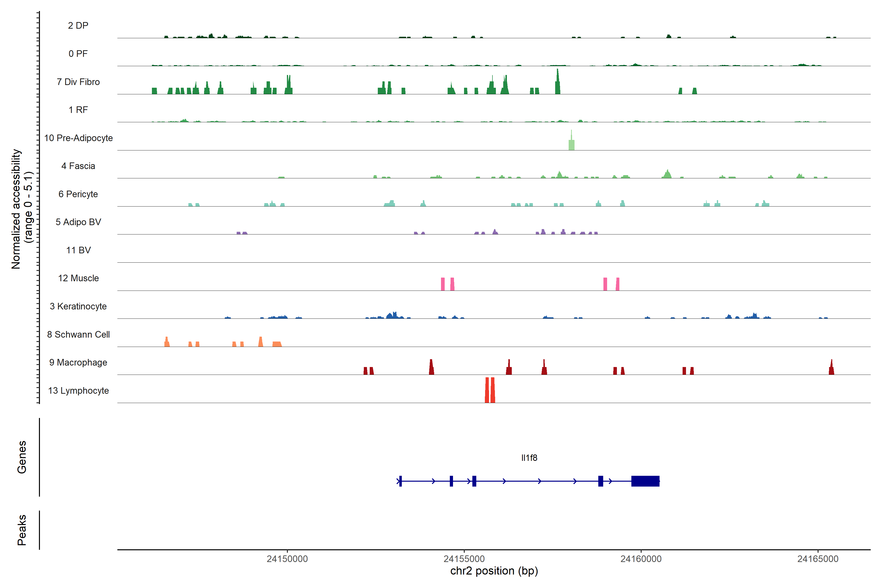
Task: Click the 3 Keratinocyte track label
Action: pyautogui.click(x=78, y=306)
